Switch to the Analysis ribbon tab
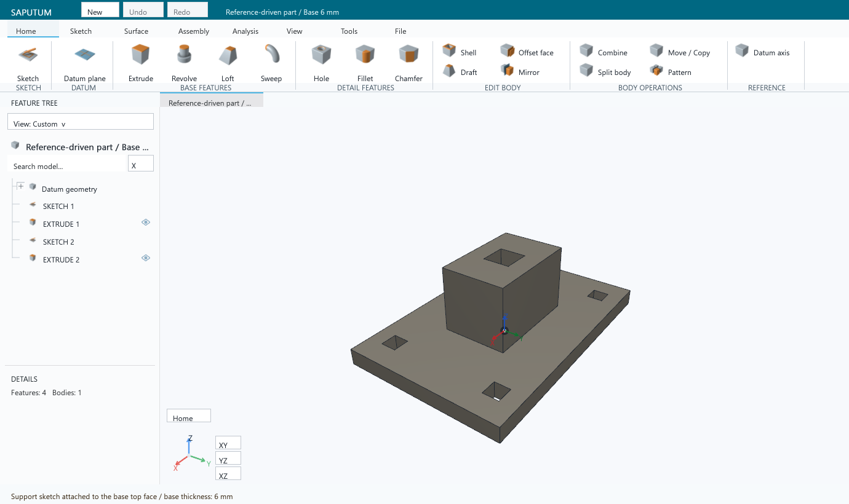Image resolution: width=849 pixels, height=504 pixels. (x=245, y=31)
